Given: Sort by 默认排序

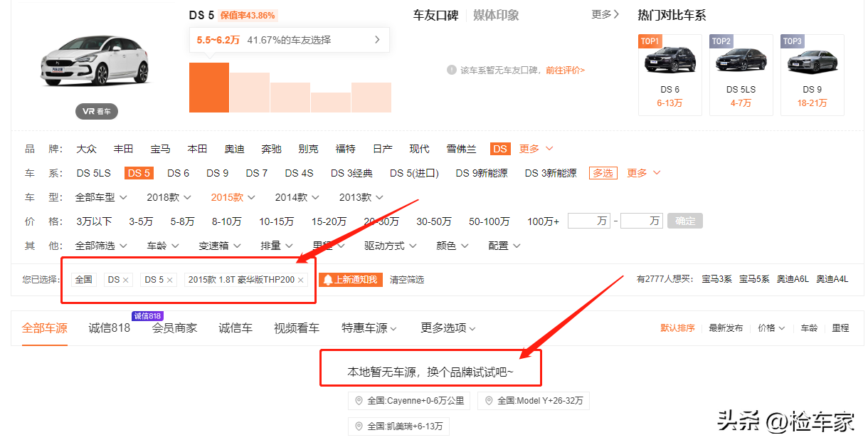Looking at the screenshot, I should (x=677, y=328).
